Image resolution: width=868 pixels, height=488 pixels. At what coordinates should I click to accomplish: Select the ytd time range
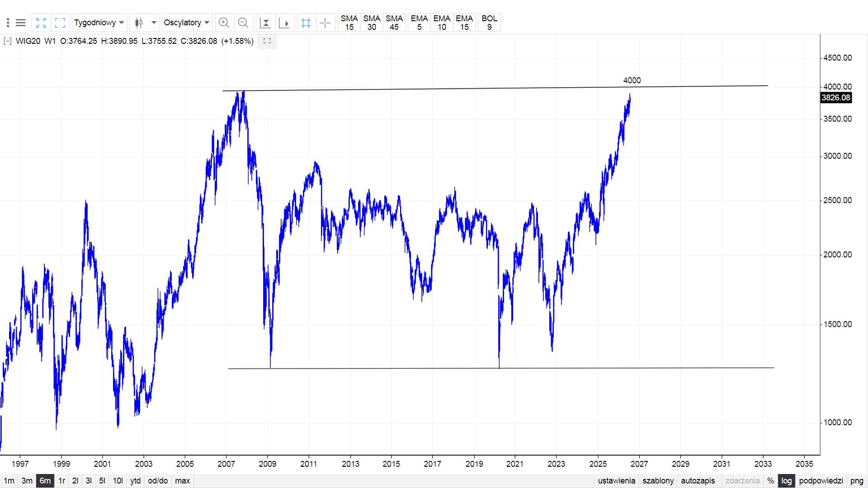(x=135, y=481)
